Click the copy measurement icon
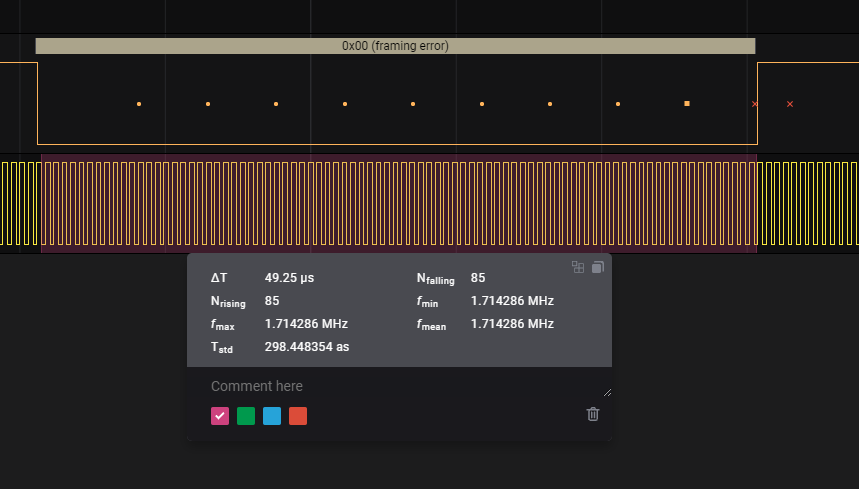 pyautogui.click(x=597, y=267)
